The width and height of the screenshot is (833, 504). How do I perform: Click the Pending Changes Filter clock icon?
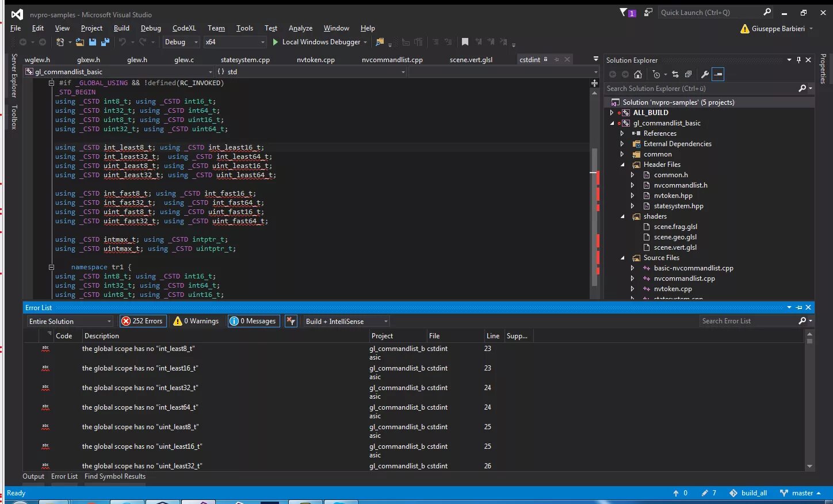(x=656, y=74)
